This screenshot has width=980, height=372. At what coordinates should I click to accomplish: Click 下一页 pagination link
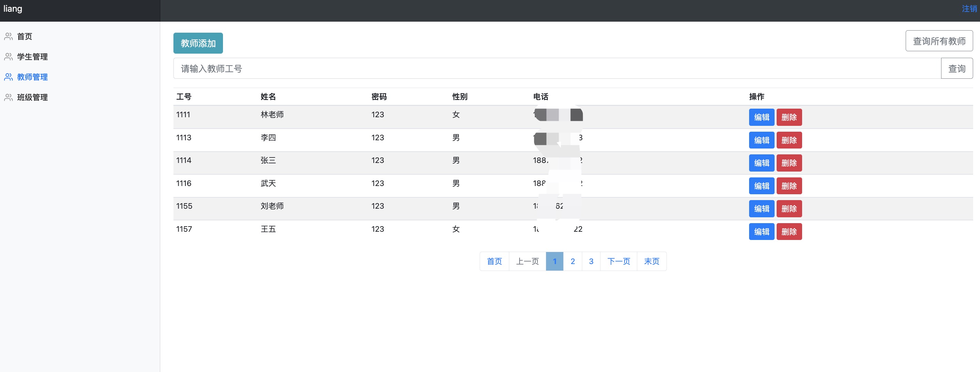pos(619,261)
